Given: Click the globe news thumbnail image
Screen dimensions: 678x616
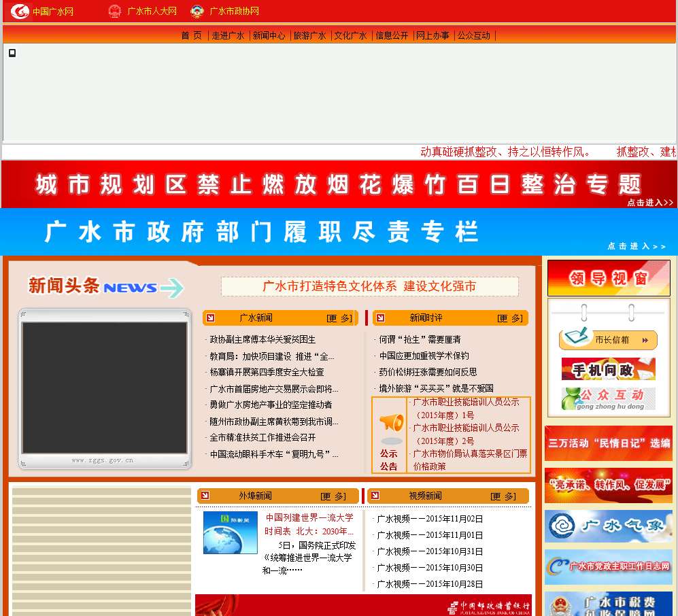Looking at the screenshot, I should (231, 532).
